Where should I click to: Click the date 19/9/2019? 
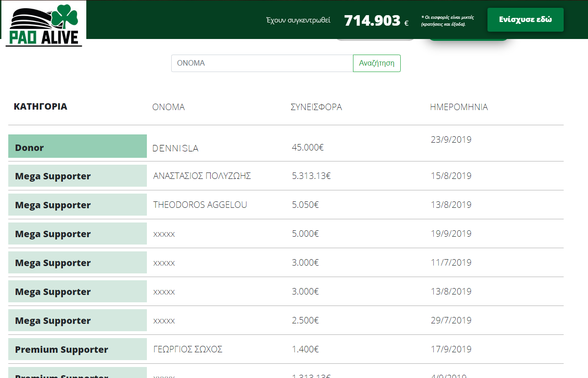click(x=451, y=233)
